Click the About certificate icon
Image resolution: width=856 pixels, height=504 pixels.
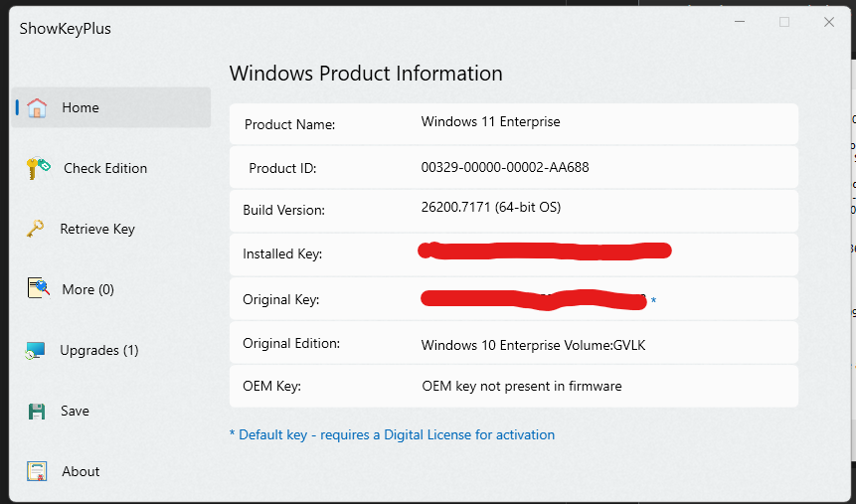point(37,471)
